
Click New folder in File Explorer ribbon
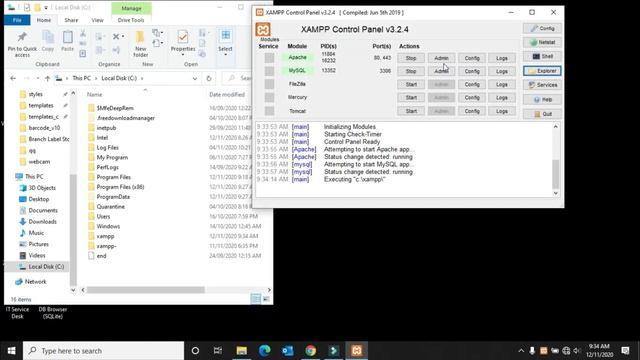coord(140,44)
